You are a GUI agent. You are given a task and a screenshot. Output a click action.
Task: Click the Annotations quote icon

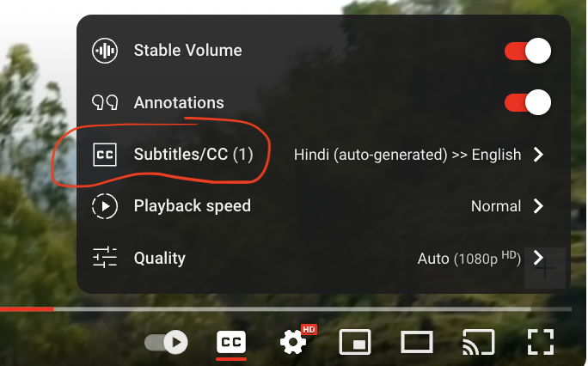click(105, 103)
